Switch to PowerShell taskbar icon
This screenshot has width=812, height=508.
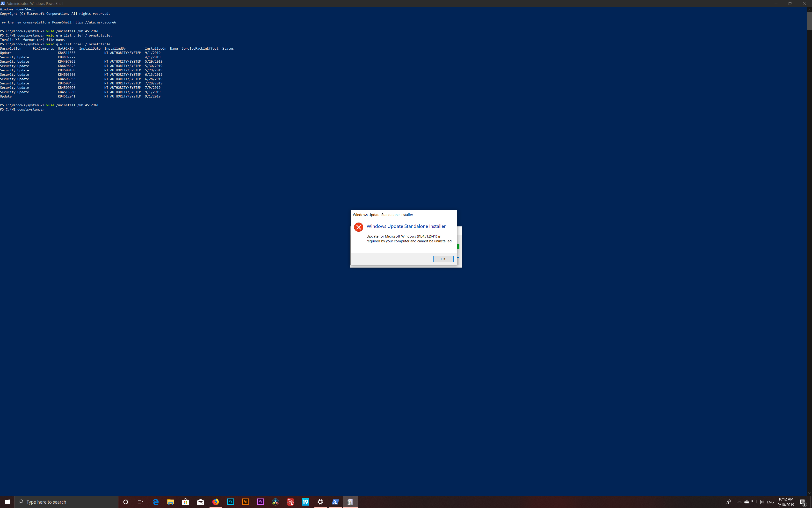[335, 502]
